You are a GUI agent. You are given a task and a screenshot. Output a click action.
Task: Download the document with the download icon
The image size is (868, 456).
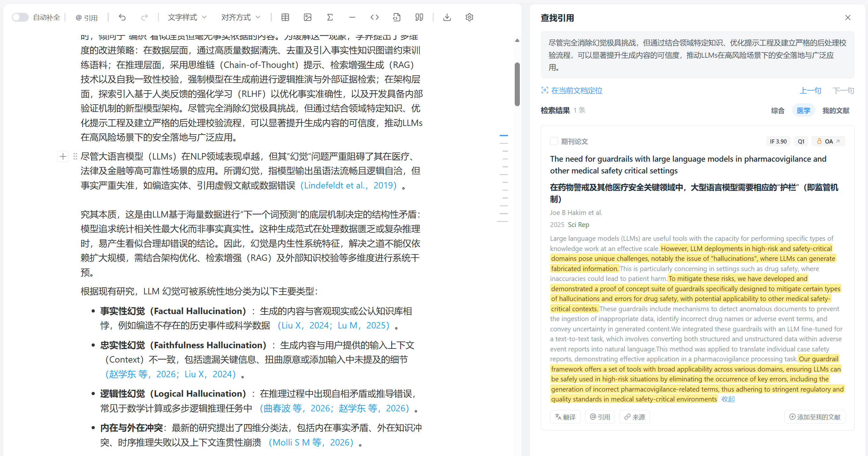pos(447,17)
